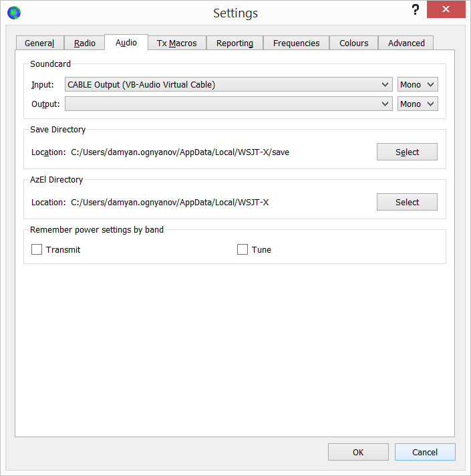Image resolution: width=471 pixels, height=476 pixels.
Task: Close the Settings dialog window
Action: click(x=447, y=9)
